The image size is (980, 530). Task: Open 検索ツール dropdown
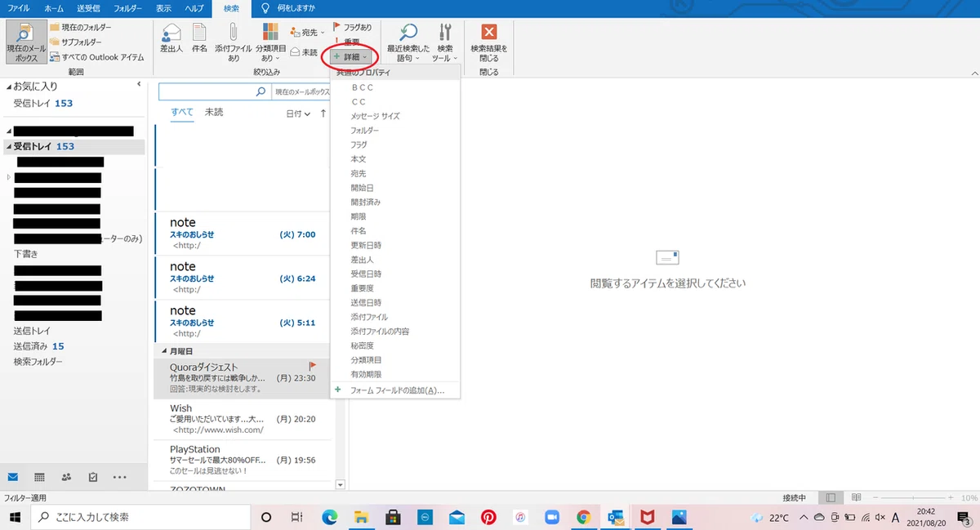coord(444,42)
